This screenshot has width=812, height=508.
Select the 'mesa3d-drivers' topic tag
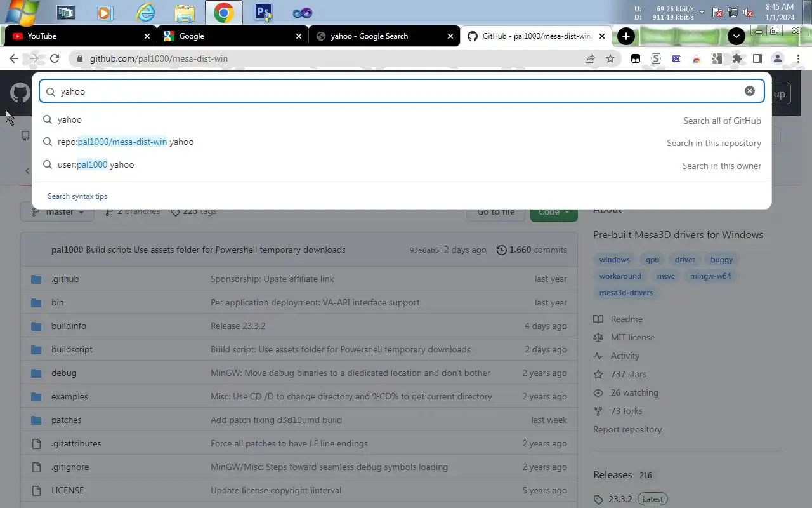[x=626, y=293]
